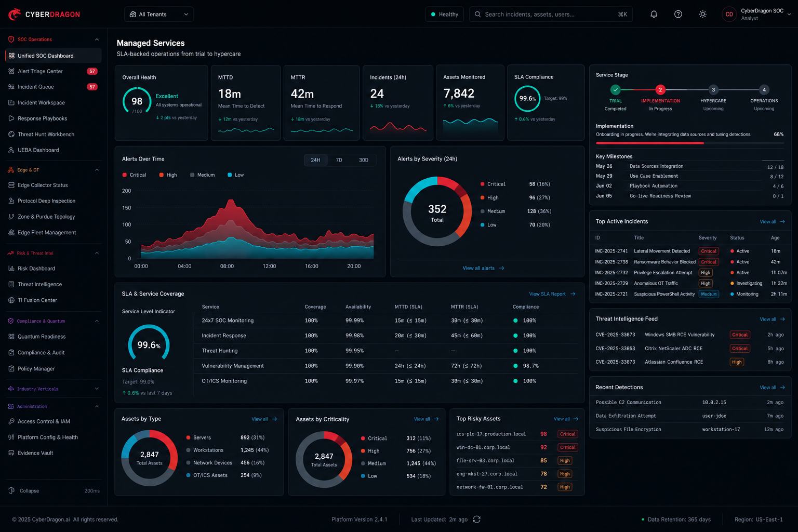Screen dimensions: 798x532
Task: Click the Risk Dashboard chart icon
Action: click(x=11, y=269)
